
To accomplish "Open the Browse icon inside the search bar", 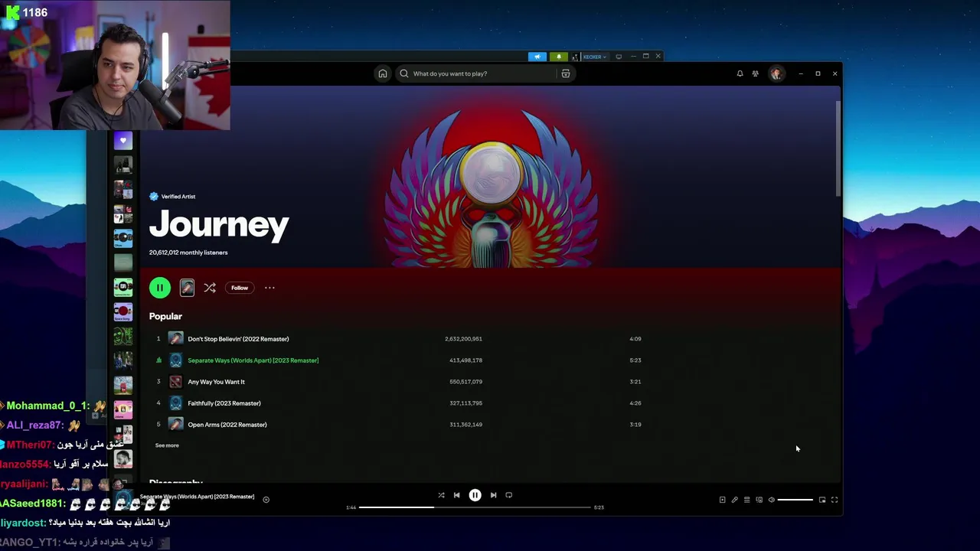I will pyautogui.click(x=565, y=73).
